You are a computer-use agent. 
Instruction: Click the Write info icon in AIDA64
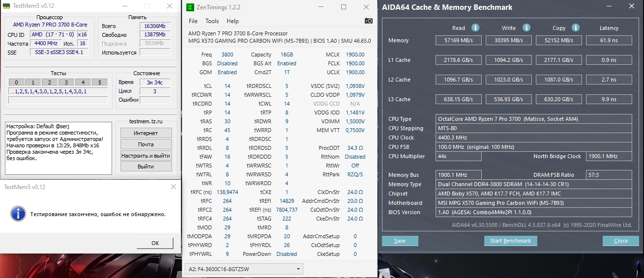(527, 28)
